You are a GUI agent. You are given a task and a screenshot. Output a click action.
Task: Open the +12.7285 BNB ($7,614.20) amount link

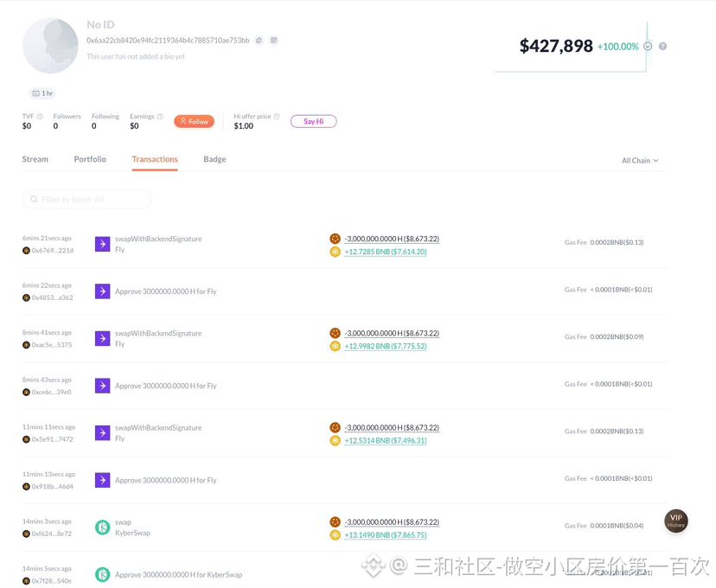click(386, 252)
